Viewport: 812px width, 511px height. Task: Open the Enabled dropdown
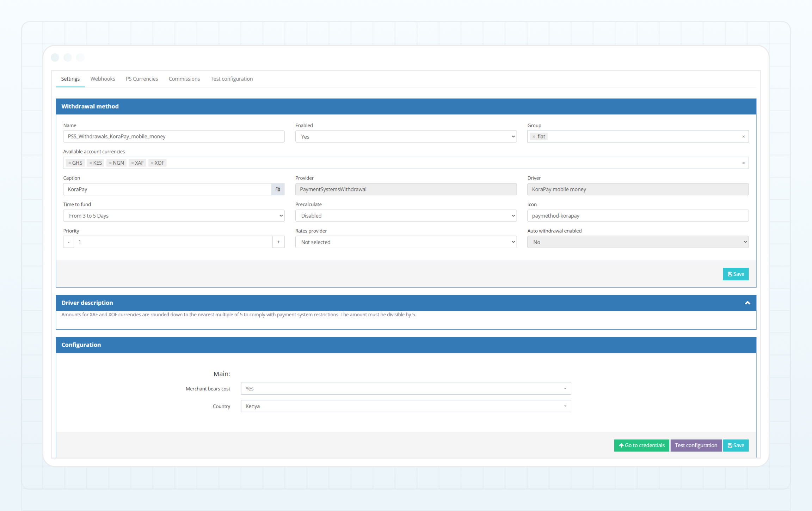pos(406,136)
